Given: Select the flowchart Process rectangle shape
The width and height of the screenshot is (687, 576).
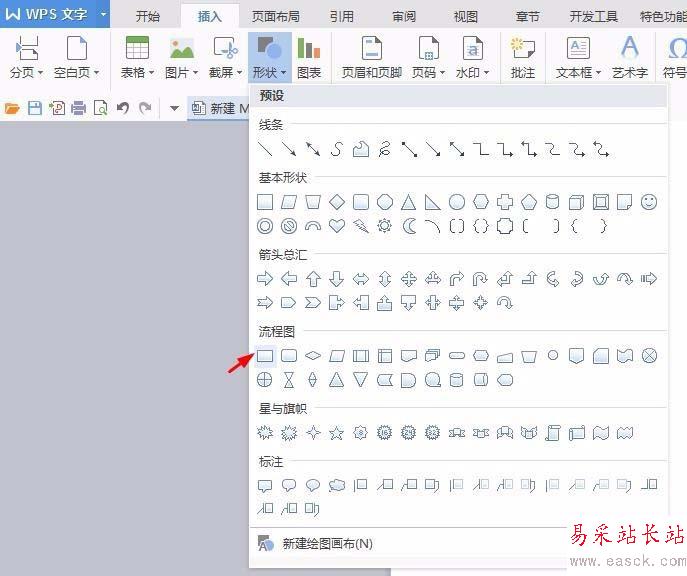Looking at the screenshot, I should coord(265,356).
